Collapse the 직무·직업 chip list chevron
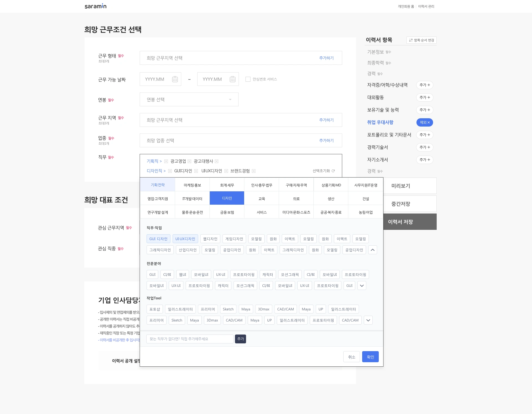 [x=373, y=250]
